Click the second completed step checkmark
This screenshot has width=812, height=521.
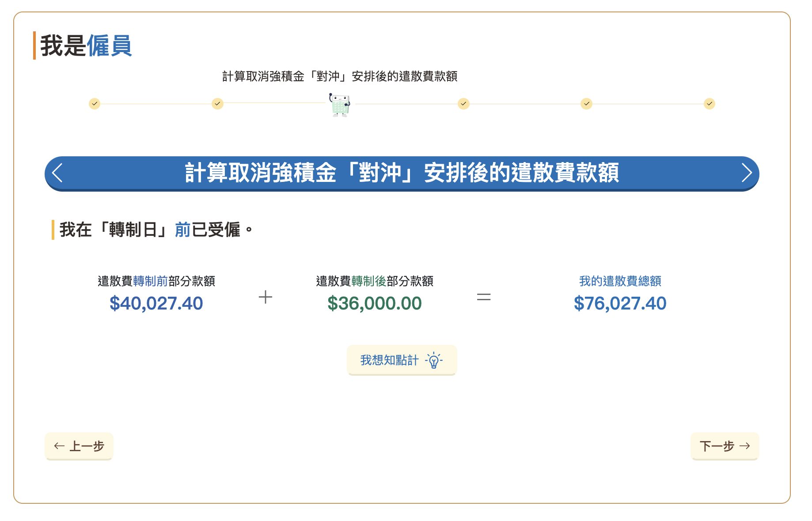pos(217,104)
